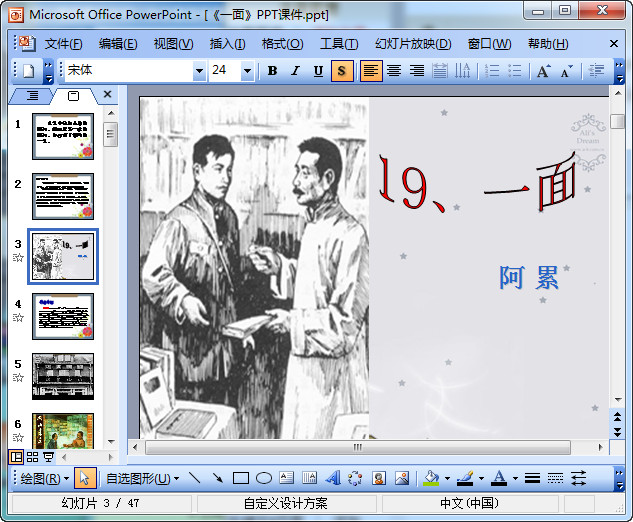The width and height of the screenshot is (633, 522).
Task: Toggle text Shadow button
Action: pos(342,71)
